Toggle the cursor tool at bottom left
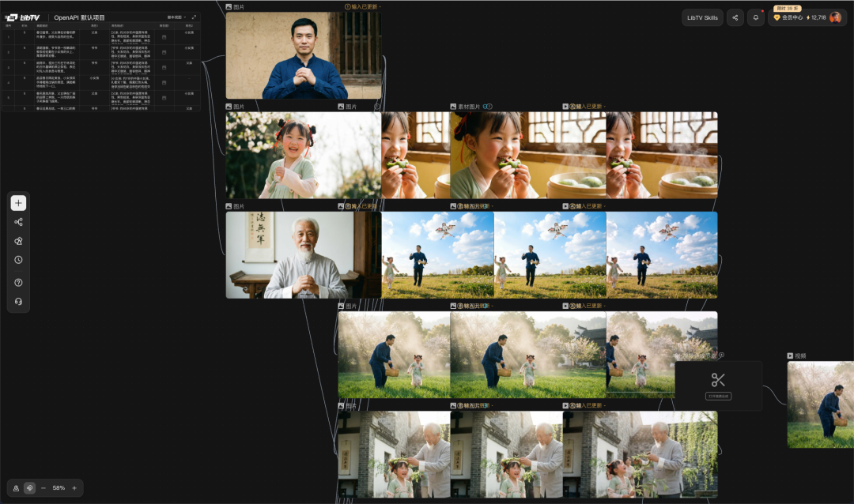The width and height of the screenshot is (854, 504). tap(16, 487)
